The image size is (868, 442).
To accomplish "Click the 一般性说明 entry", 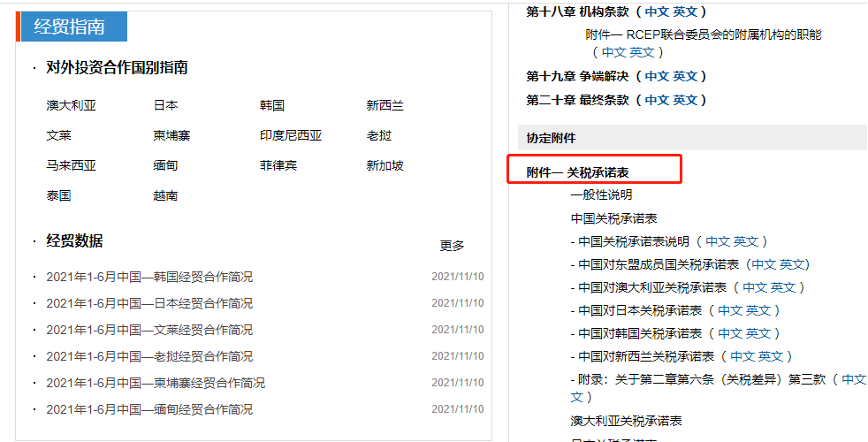I will click(601, 195).
